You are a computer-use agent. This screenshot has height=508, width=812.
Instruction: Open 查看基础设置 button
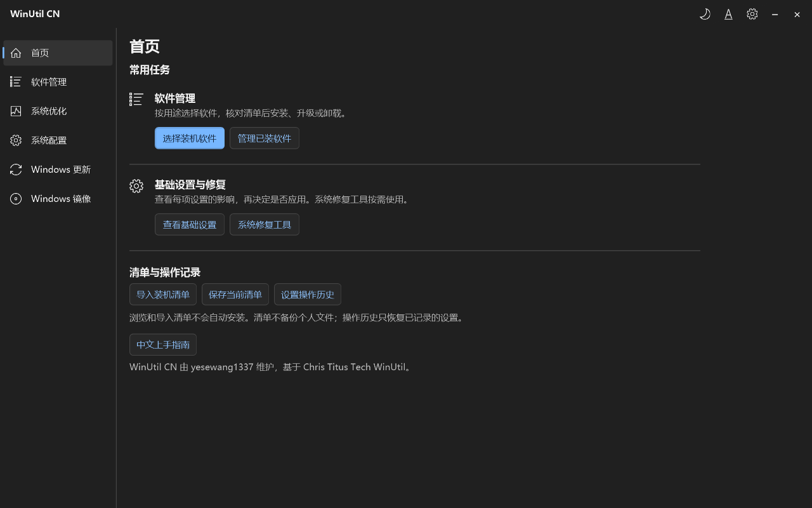click(x=190, y=225)
